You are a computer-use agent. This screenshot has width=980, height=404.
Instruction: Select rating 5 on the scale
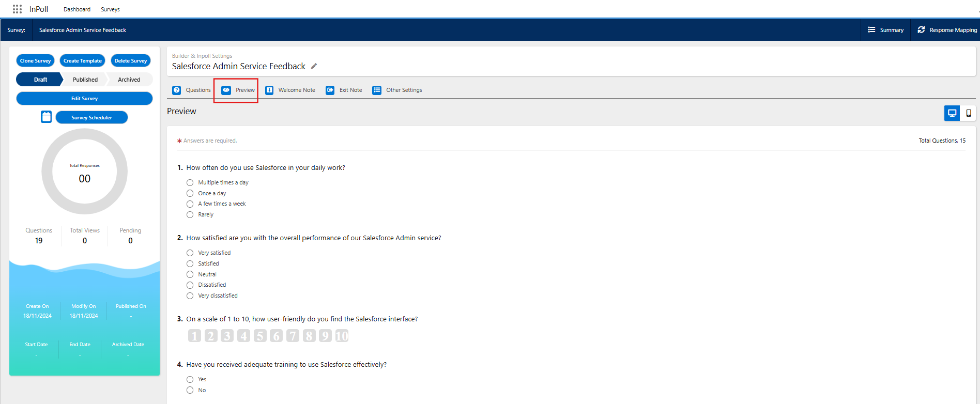point(260,336)
